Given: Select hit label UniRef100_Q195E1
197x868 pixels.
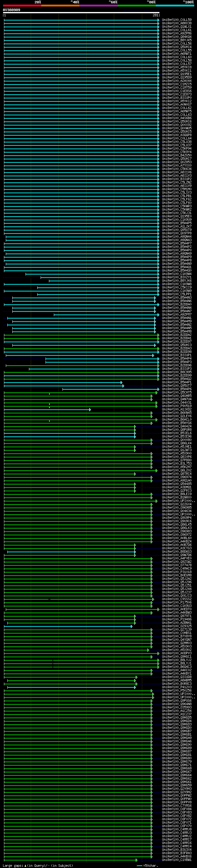Looking at the screenshot, I should [177, 74].
